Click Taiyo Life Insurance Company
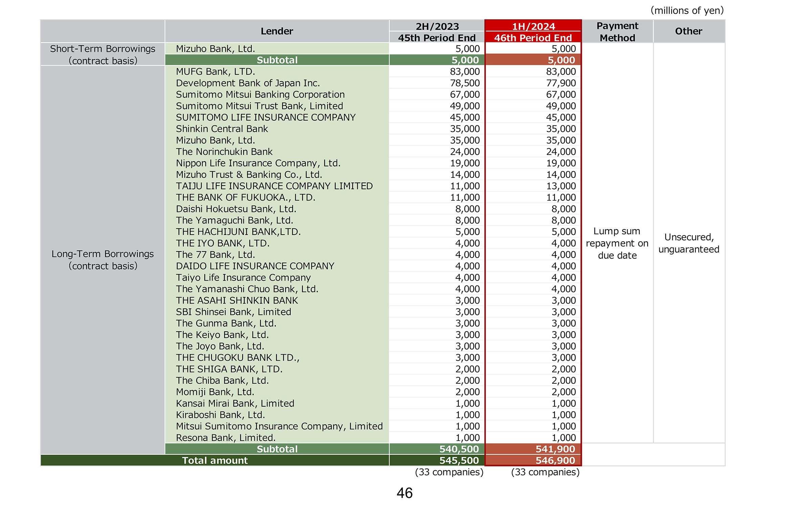Image resolution: width=812 pixels, height=505 pixels. (x=243, y=278)
